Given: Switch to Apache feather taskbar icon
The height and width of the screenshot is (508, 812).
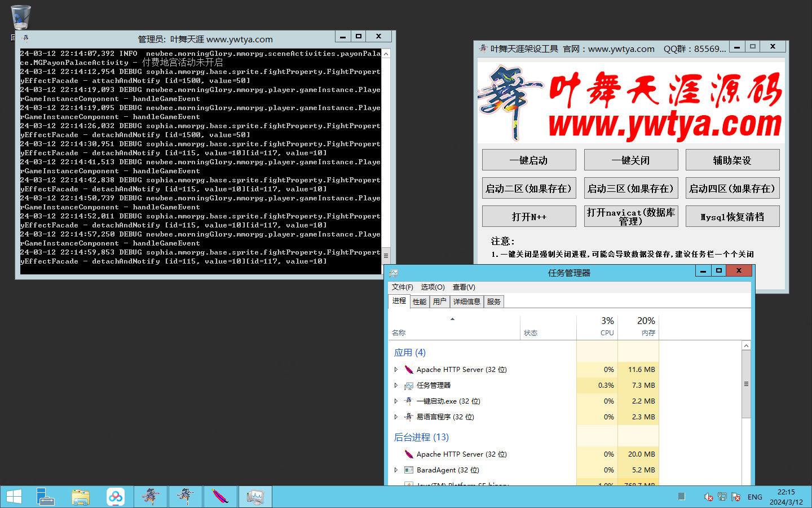Looking at the screenshot, I should click(220, 497).
